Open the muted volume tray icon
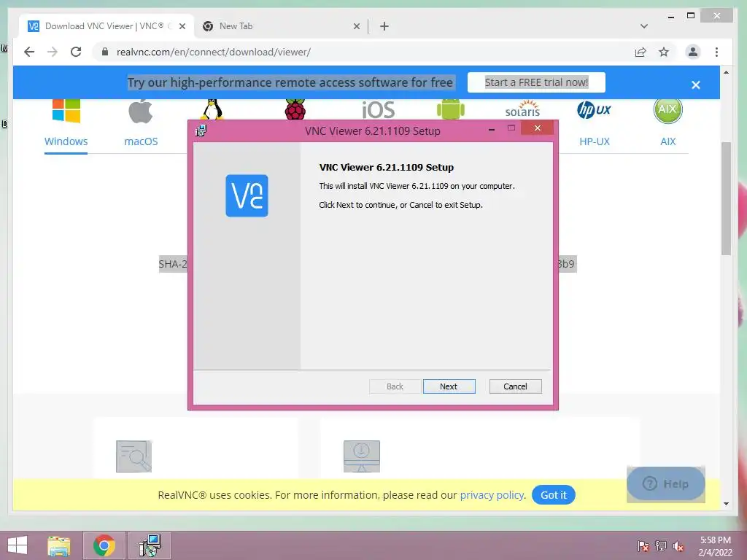The width and height of the screenshot is (747, 560). [x=678, y=546]
